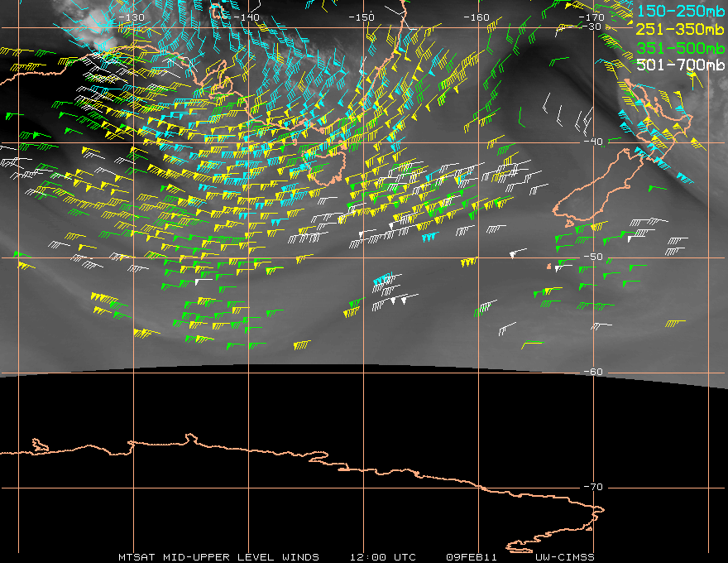Click the -160 longitude label
Image resolution: width=728 pixels, height=563 pixels.
[477, 17]
